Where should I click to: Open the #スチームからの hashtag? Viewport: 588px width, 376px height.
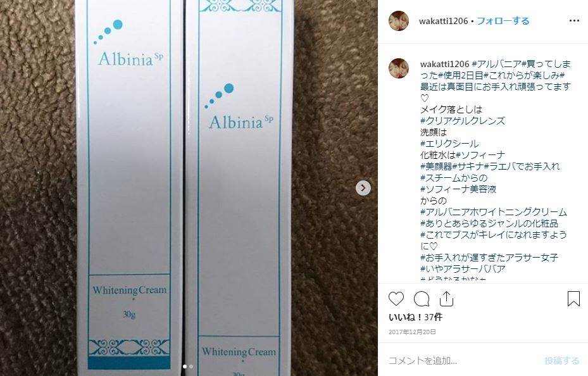[454, 178]
